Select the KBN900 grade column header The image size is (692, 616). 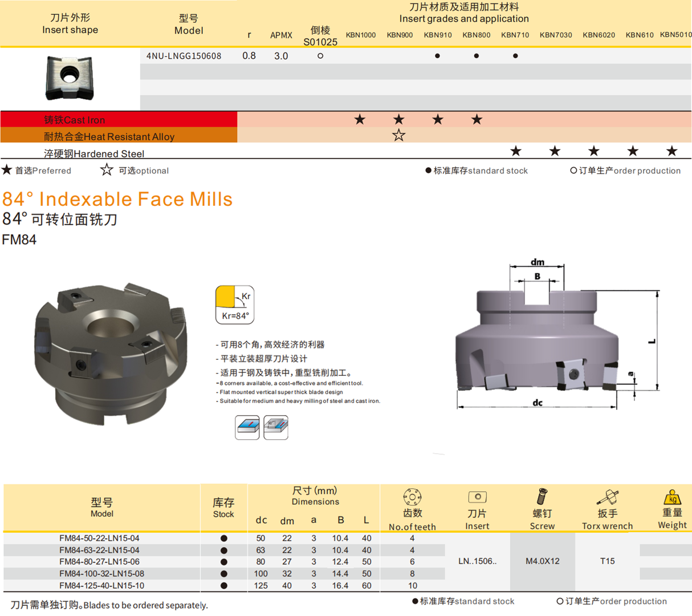pyautogui.click(x=400, y=35)
